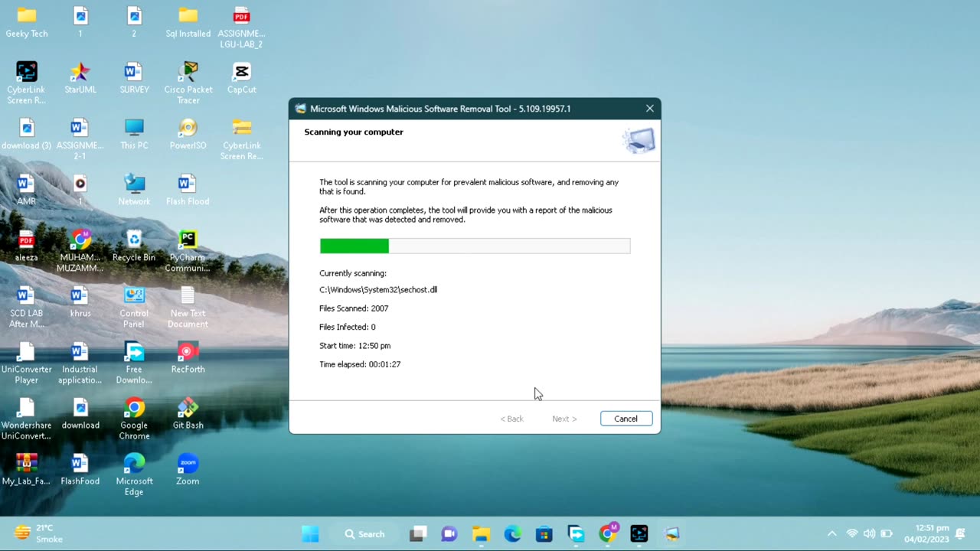The height and width of the screenshot is (551, 980).
Task: Click the 'Files Infected: 0' line
Action: pos(347,327)
